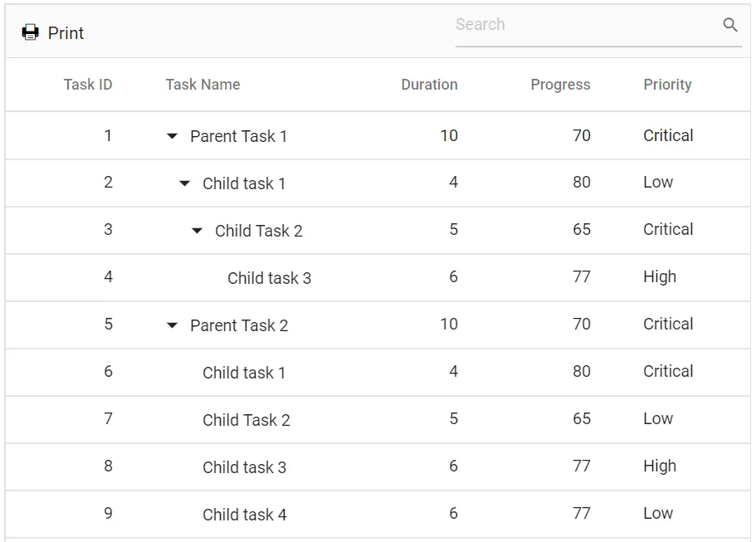
Task: Collapse Child task 1 under Parent Task 1
Action: pyautogui.click(x=184, y=183)
